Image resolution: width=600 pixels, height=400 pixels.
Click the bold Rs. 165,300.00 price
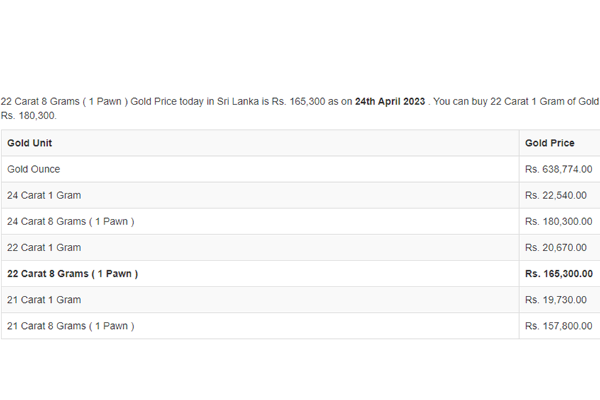coord(559,274)
